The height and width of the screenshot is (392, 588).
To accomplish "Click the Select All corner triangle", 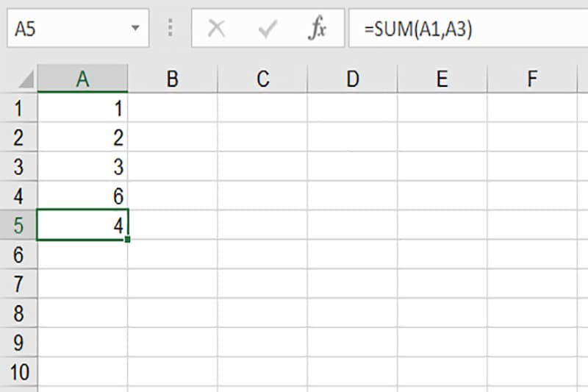I will click(x=25, y=79).
